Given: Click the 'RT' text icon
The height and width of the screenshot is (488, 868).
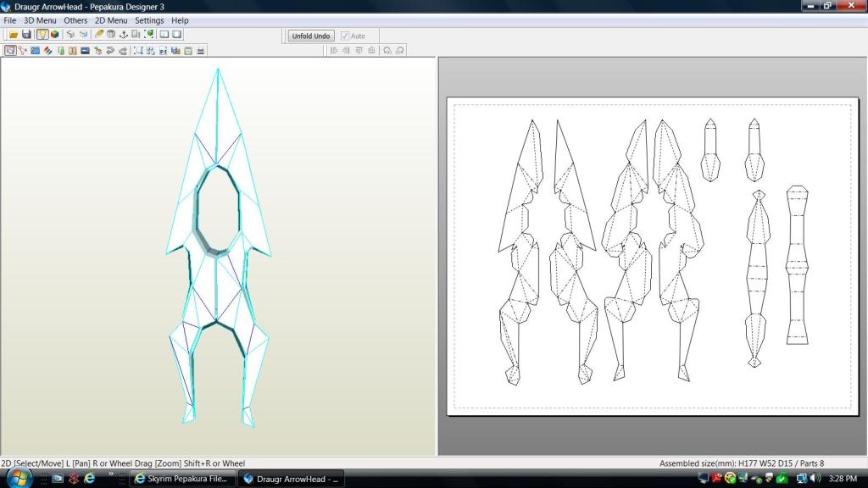Looking at the screenshot, I should click(164, 50).
